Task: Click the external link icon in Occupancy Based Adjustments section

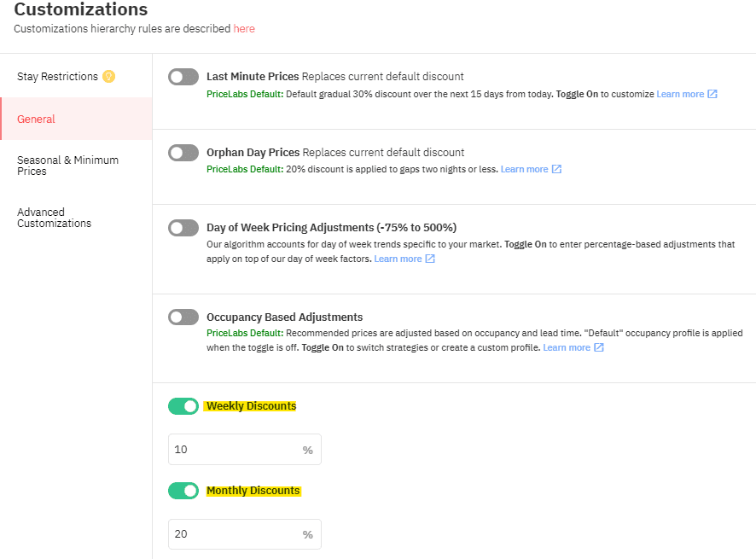Action: (598, 347)
